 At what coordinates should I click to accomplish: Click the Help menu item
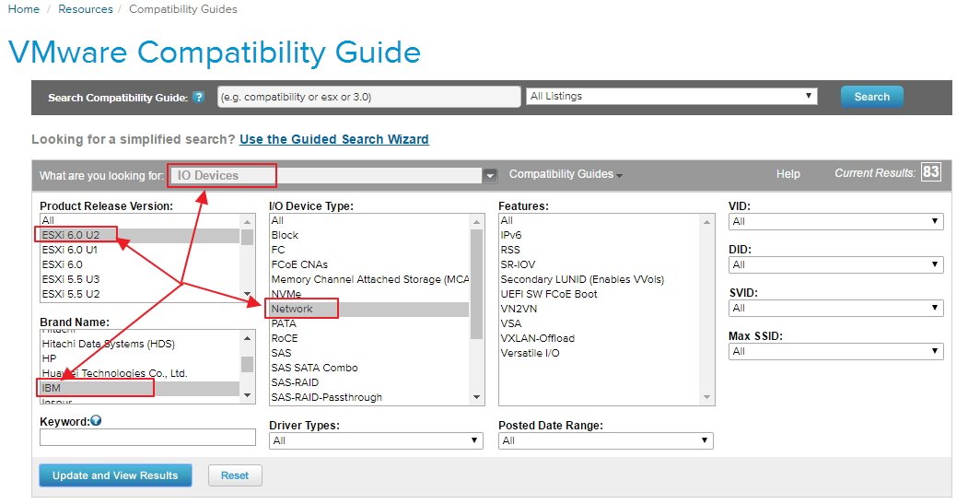tap(787, 174)
